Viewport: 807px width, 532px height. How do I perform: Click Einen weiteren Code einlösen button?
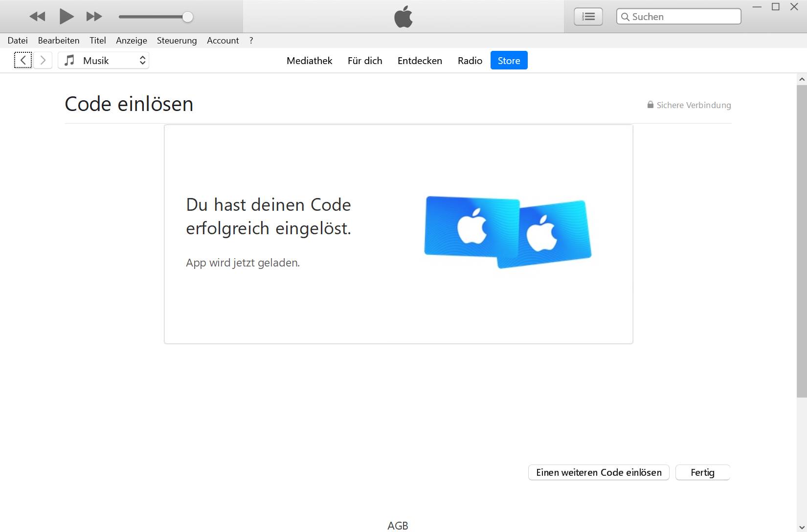[x=599, y=472]
